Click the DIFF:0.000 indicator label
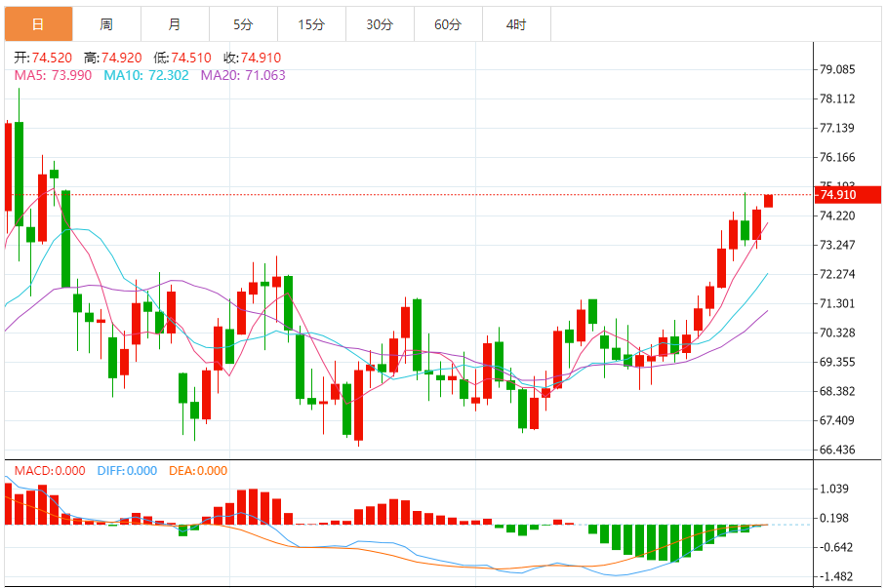The height and width of the screenshot is (588, 887). pos(127,470)
